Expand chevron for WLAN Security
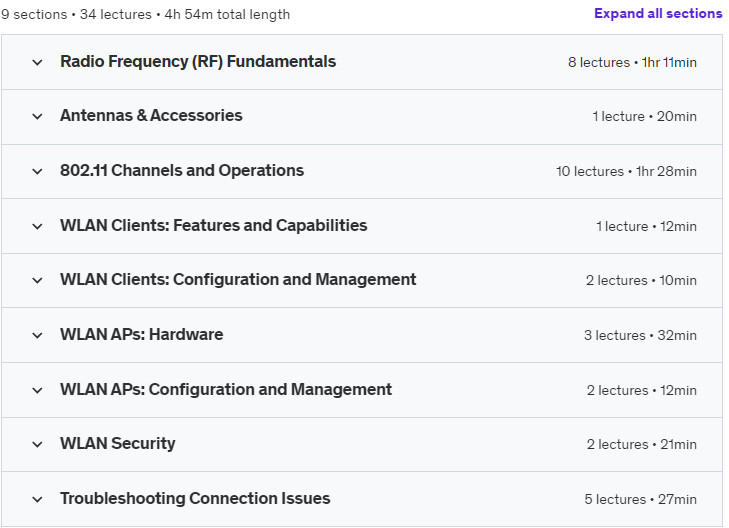The height and width of the screenshot is (528, 729). click(x=37, y=444)
